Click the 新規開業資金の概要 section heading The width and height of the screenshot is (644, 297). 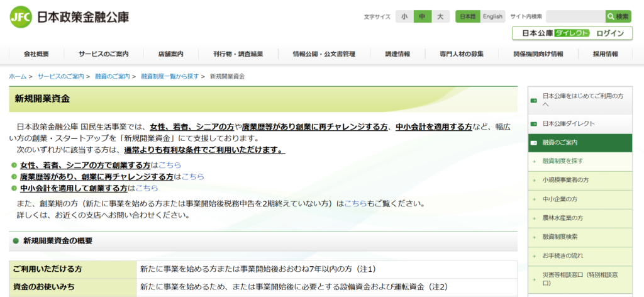point(58,241)
